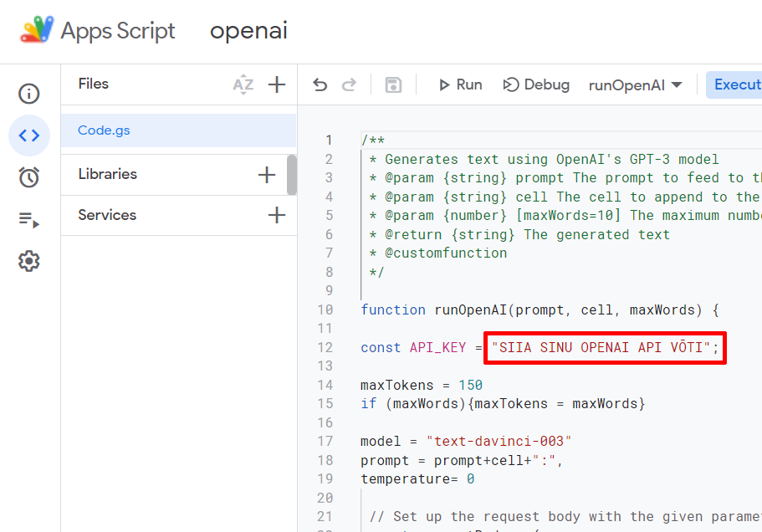This screenshot has height=532, width=762.
Task: Click the "if (maxWords)" code line
Action: [503, 404]
